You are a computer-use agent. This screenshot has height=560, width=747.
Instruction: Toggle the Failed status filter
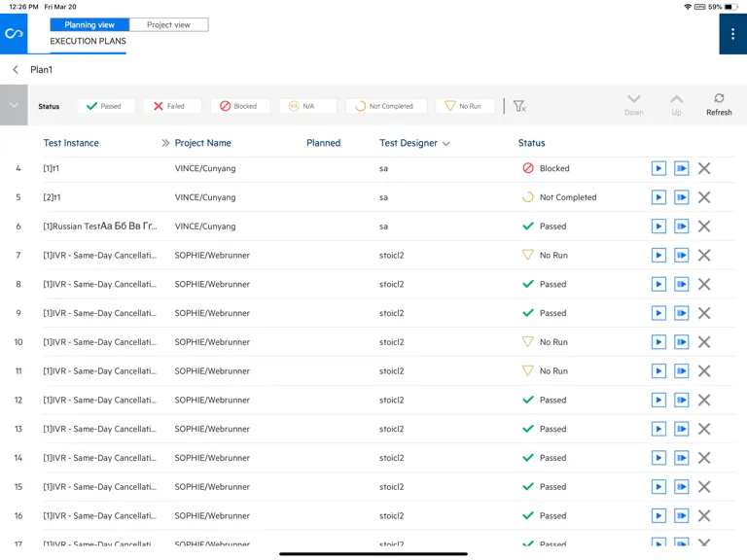pos(172,106)
